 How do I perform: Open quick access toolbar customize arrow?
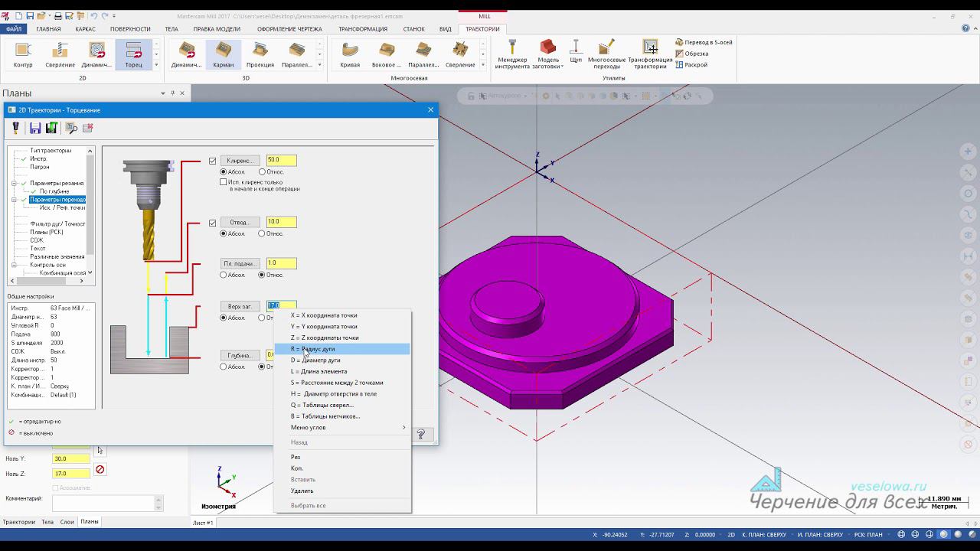coord(115,16)
